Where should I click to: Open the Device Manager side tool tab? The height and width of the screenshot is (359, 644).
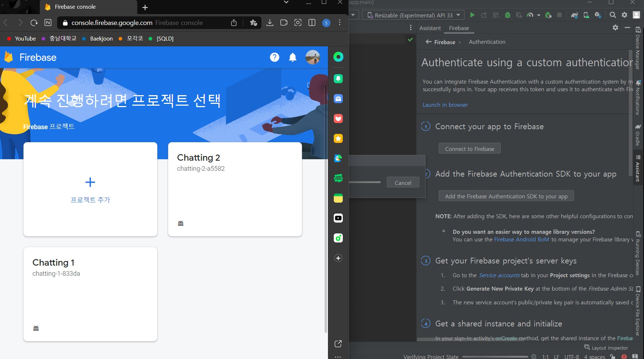point(638,48)
